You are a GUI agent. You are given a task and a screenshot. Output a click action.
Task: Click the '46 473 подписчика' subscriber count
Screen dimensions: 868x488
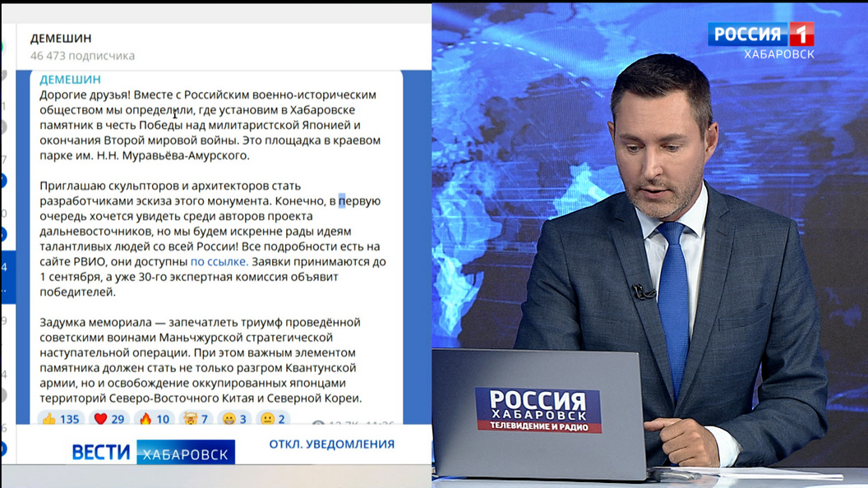click(82, 56)
